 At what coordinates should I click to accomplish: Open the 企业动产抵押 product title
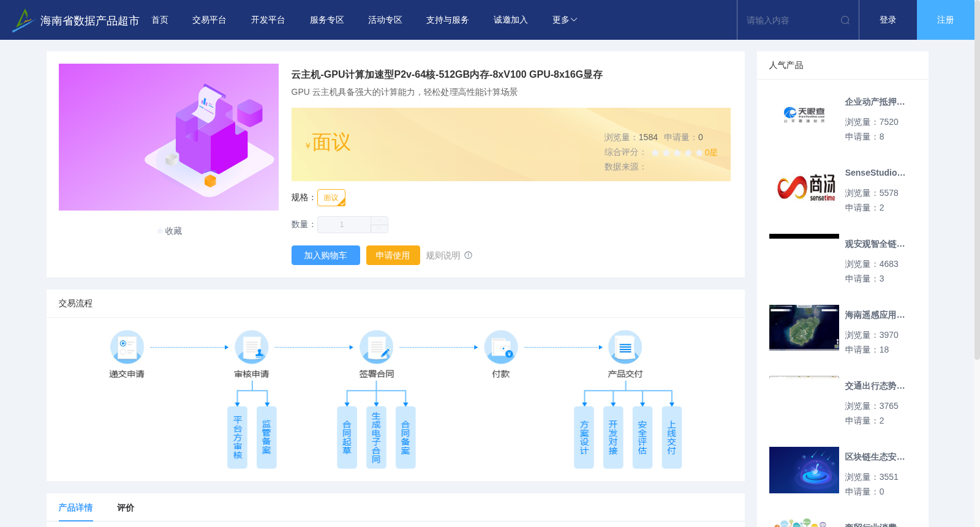tap(875, 102)
